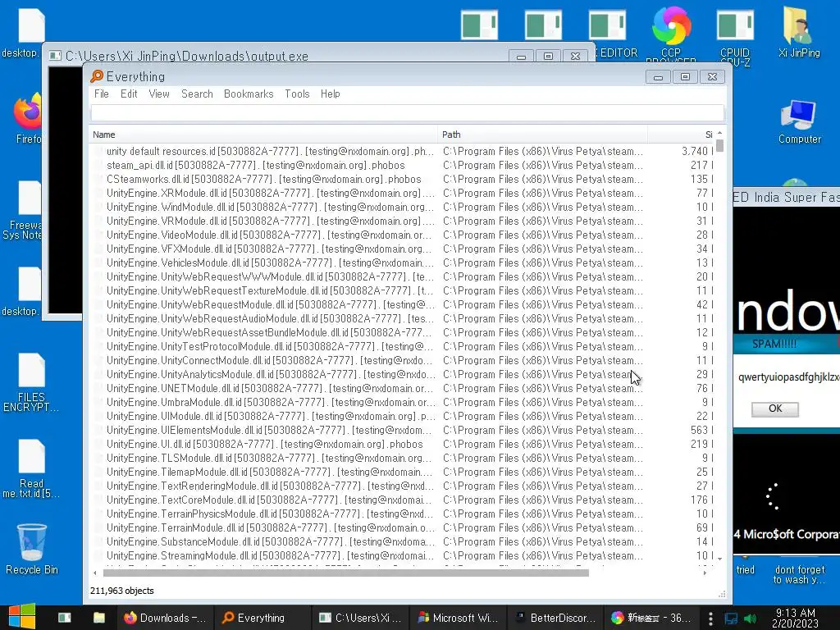The image size is (840, 630).
Task: Focus the Everything search input field
Action: (x=407, y=113)
